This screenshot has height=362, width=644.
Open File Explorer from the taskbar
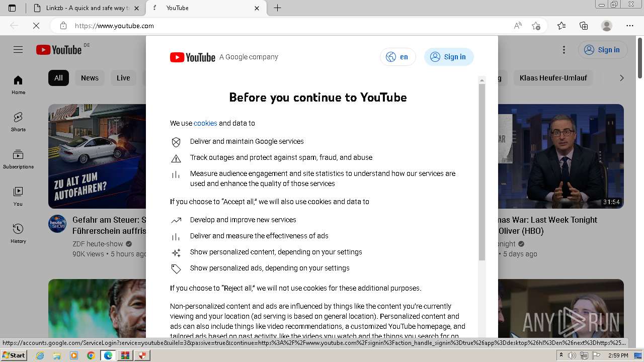[x=57, y=355]
